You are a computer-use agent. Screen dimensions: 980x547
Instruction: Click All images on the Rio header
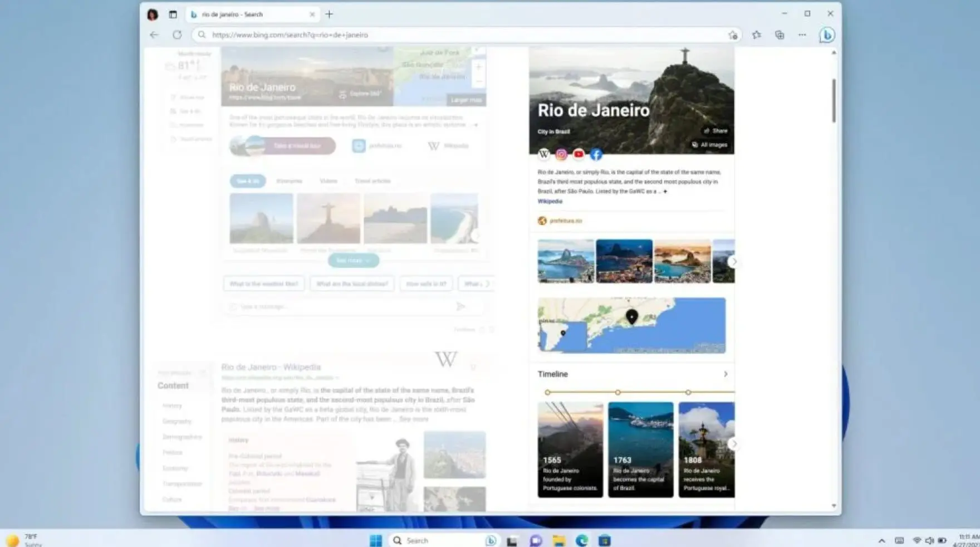coord(709,145)
